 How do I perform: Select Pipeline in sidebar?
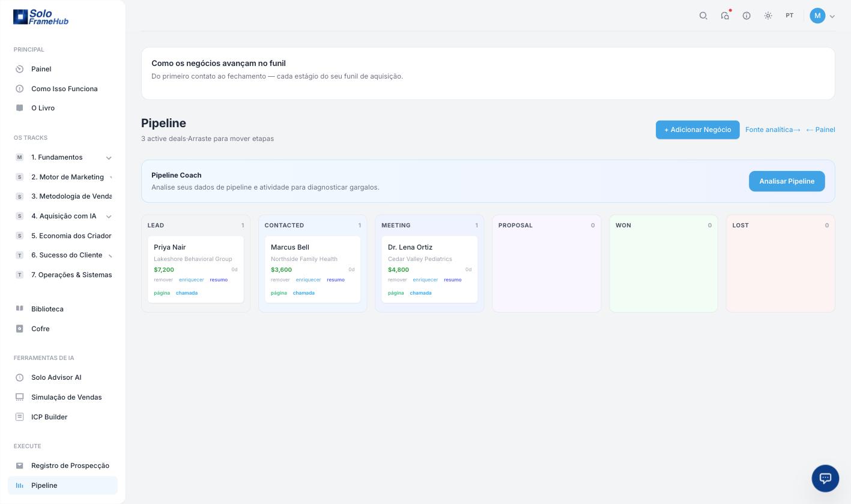coord(62,485)
